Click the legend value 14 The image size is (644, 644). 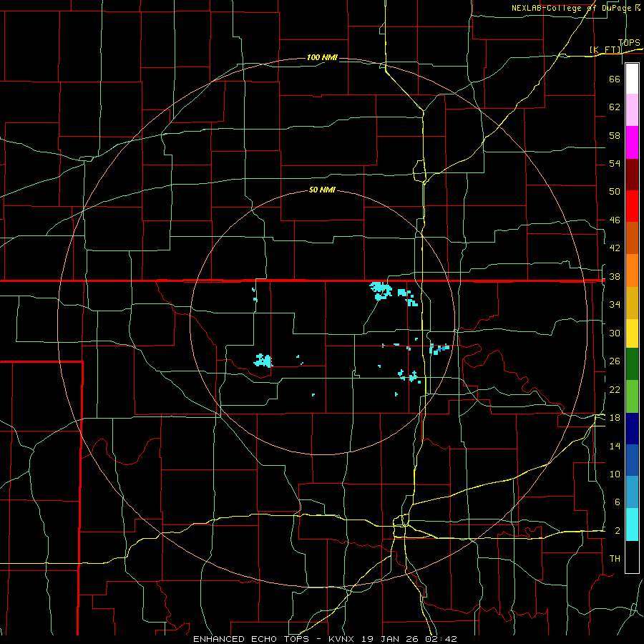click(x=615, y=446)
